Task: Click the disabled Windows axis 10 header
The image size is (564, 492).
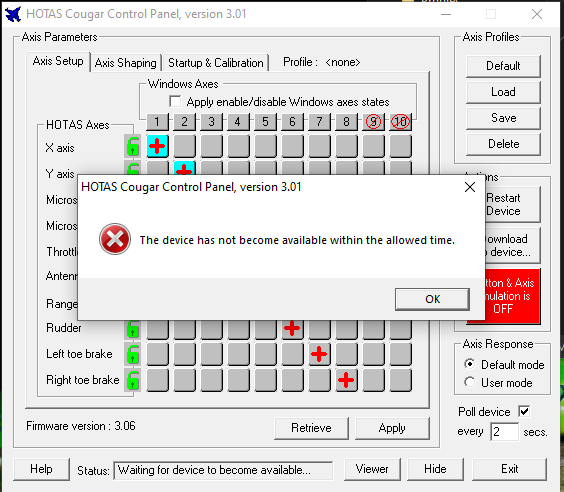Action: tap(400, 122)
